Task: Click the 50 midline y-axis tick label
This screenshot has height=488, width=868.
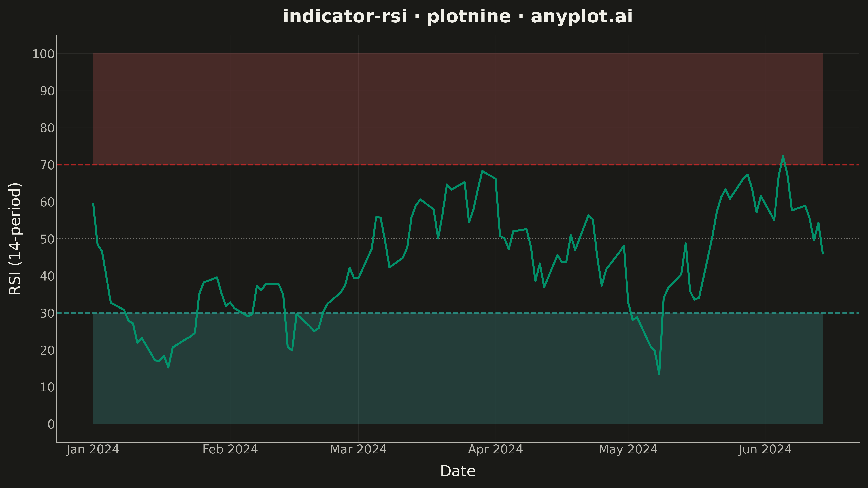Action: (47, 239)
